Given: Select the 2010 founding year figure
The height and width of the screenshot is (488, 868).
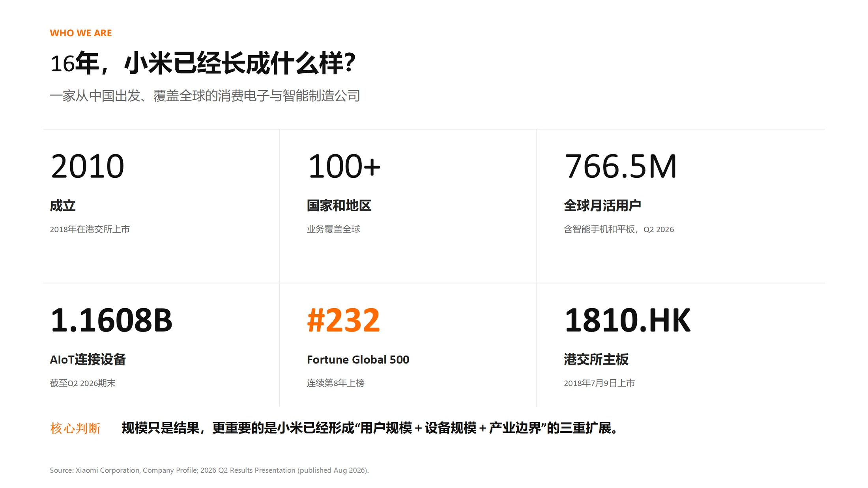Looking at the screenshot, I should 88,166.
